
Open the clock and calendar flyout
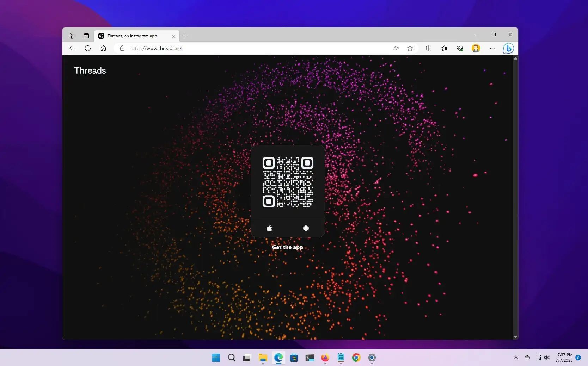(564, 358)
